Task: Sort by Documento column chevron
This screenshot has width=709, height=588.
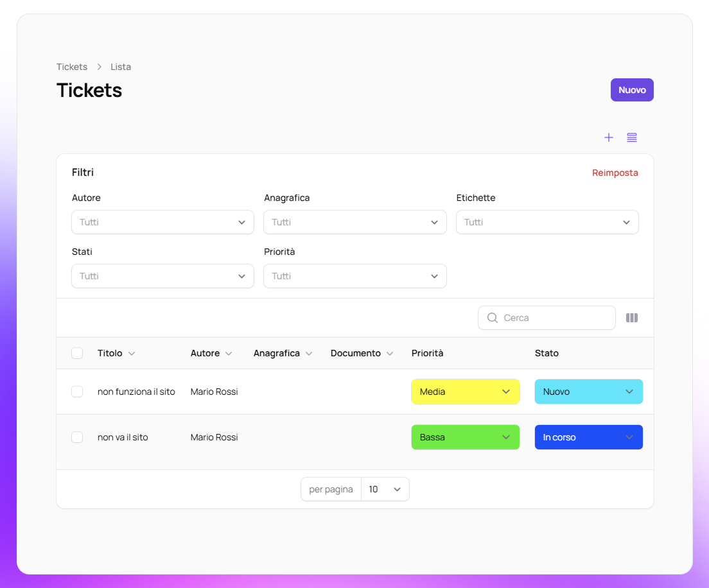Action: click(x=390, y=354)
